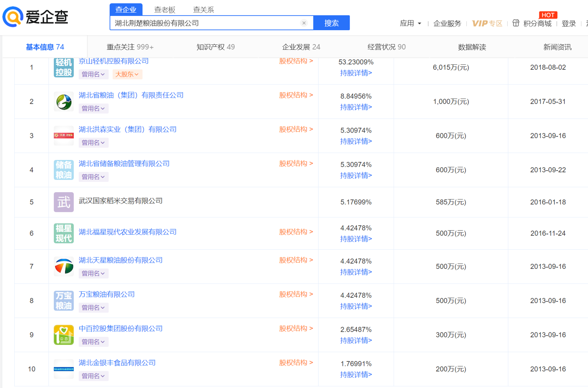
Task: Open 湖北福星现代农业发展有限公司 company page
Action: point(127,232)
